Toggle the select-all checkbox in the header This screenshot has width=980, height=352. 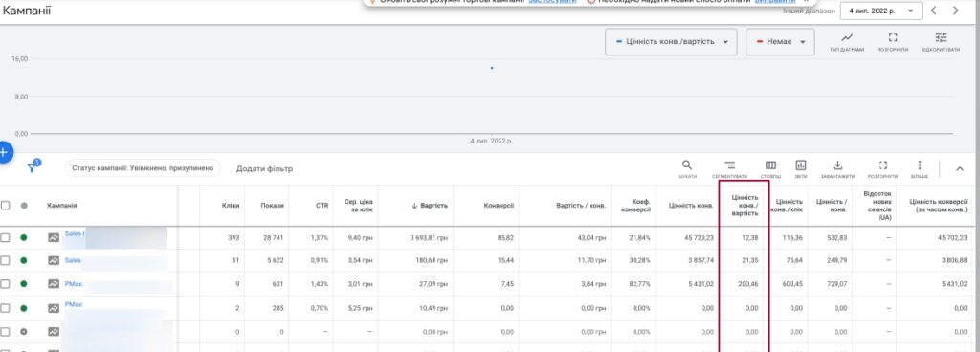[5, 206]
